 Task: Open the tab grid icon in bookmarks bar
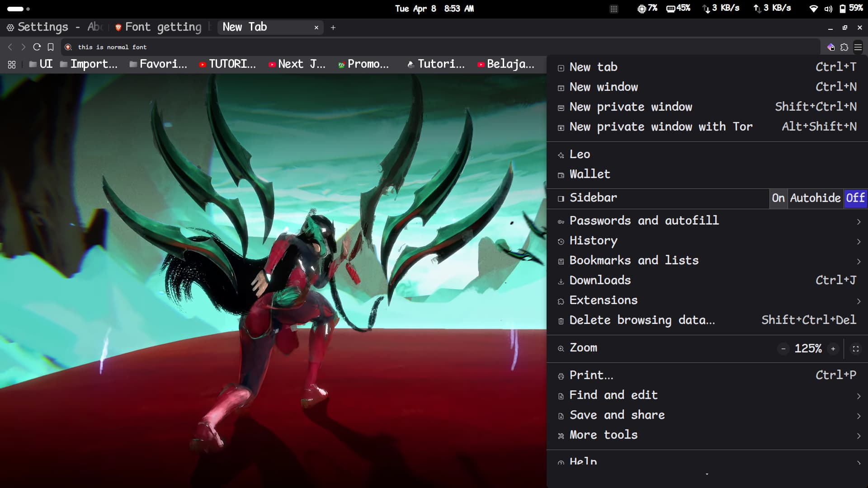coord(12,65)
